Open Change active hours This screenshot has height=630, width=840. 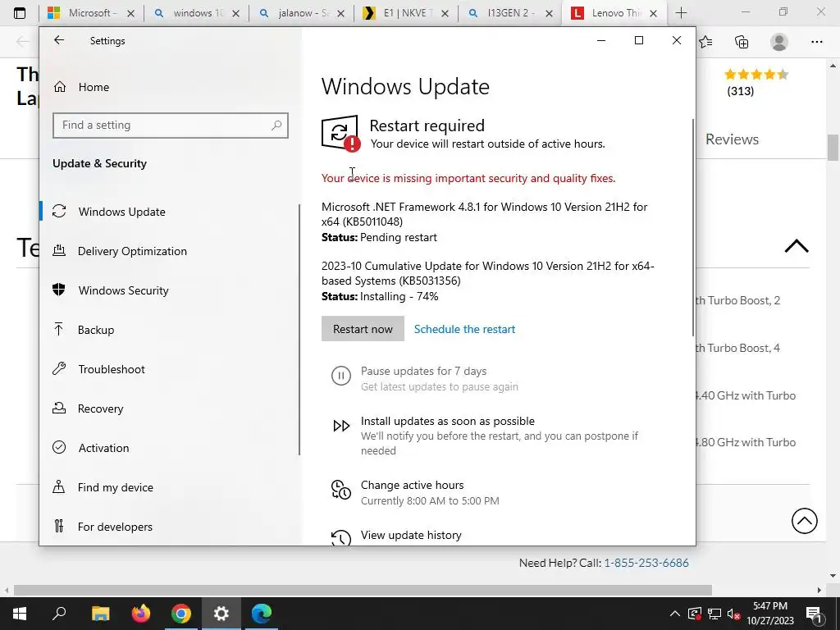(x=412, y=485)
